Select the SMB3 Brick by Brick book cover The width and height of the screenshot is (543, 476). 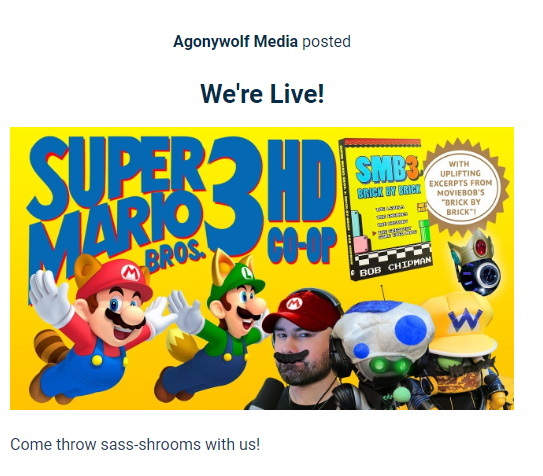point(386,209)
